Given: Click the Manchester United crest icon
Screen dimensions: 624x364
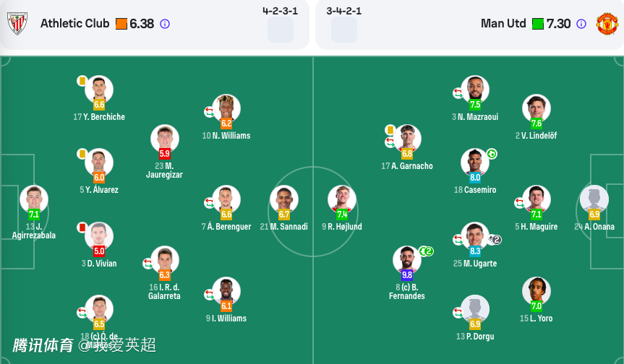Looking at the screenshot, I should point(607,24).
